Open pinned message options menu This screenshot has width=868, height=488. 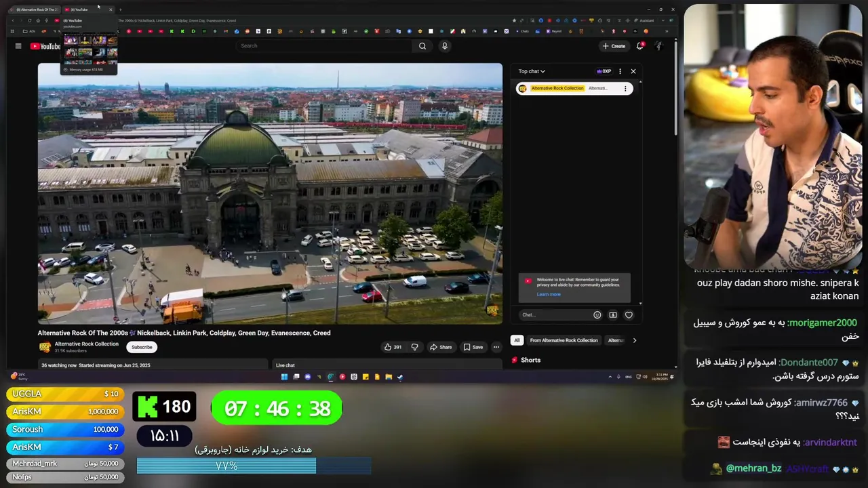(x=625, y=89)
